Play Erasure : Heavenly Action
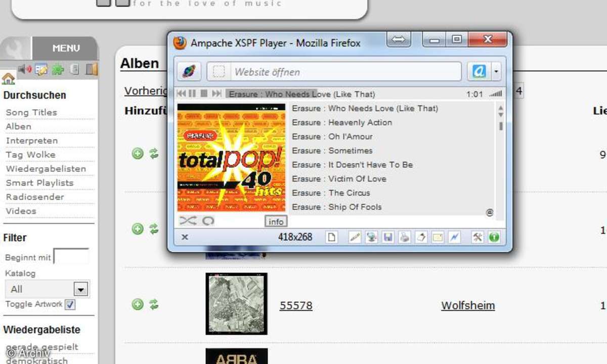This screenshot has height=364, width=607. pyautogui.click(x=342, y=122)
